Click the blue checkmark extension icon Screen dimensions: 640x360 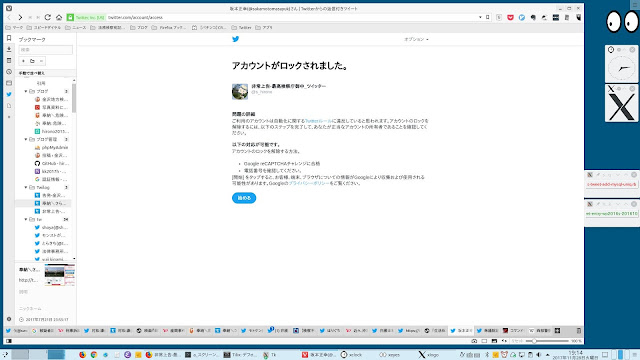tap(522, 18)
